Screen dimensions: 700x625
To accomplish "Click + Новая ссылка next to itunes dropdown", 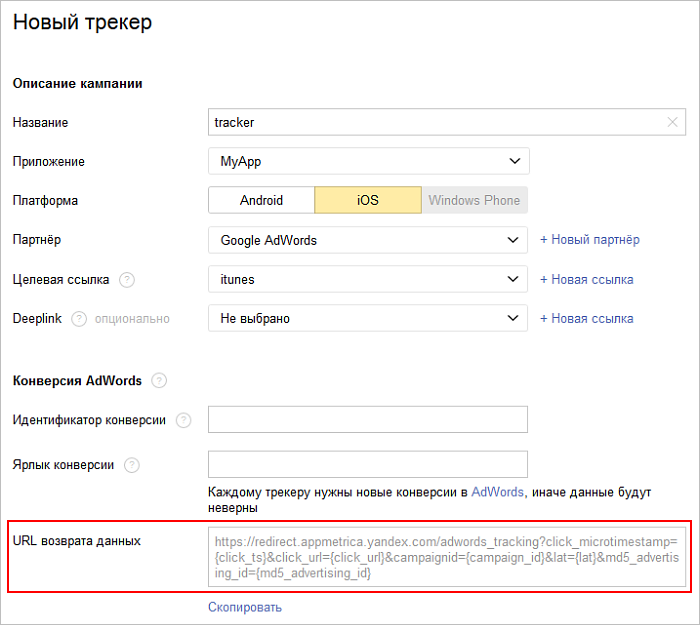I will [587, 279].
